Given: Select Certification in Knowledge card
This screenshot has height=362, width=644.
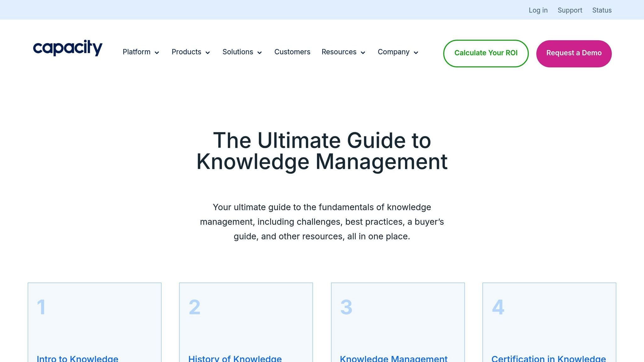Looking at the screenshot, I should point(548,358).
